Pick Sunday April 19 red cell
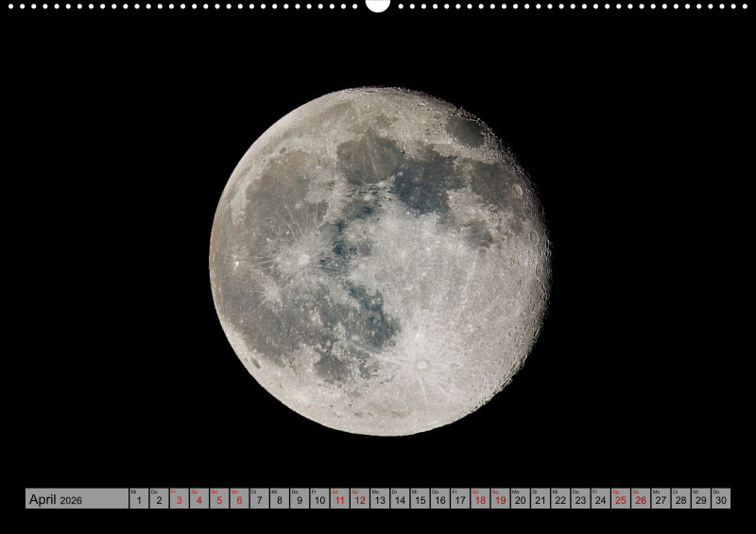The height and width of the screenshot is (534, 756). [x=500, y=499]
